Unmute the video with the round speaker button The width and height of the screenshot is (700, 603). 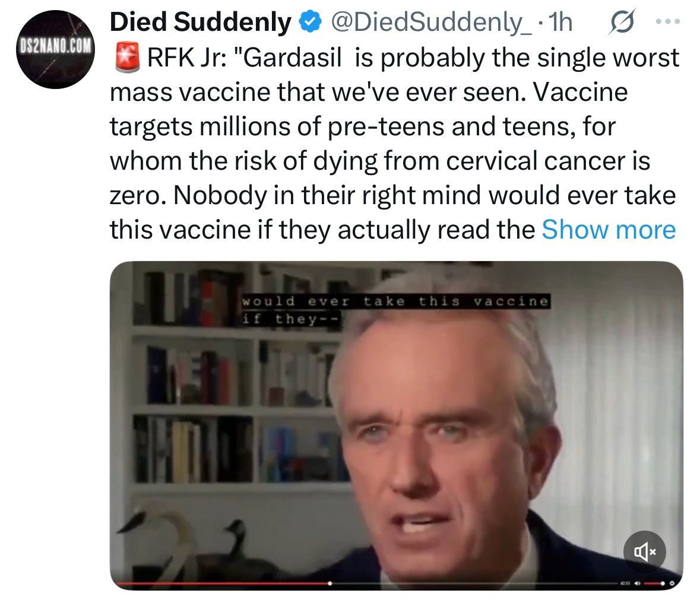(x=644, y=552)
